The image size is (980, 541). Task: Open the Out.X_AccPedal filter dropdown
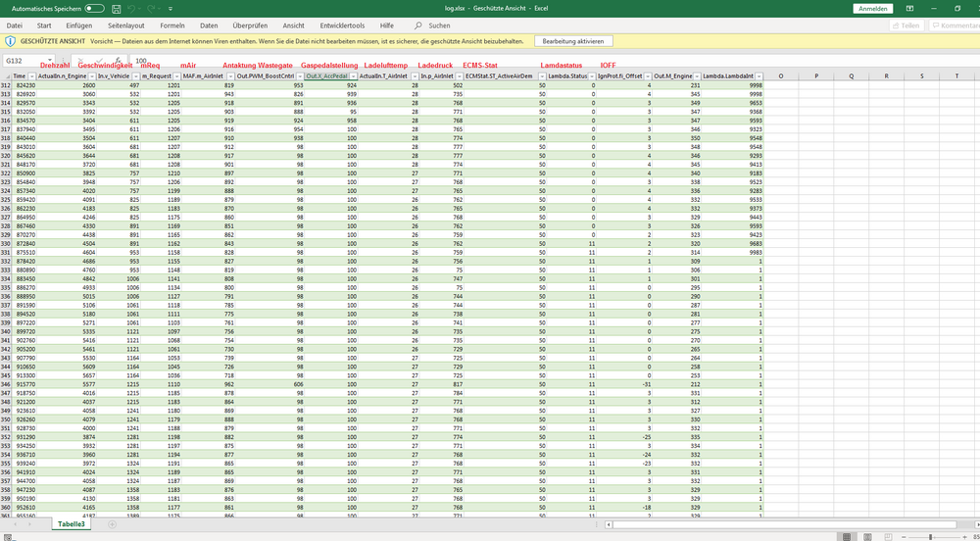(x=352, y=74)
